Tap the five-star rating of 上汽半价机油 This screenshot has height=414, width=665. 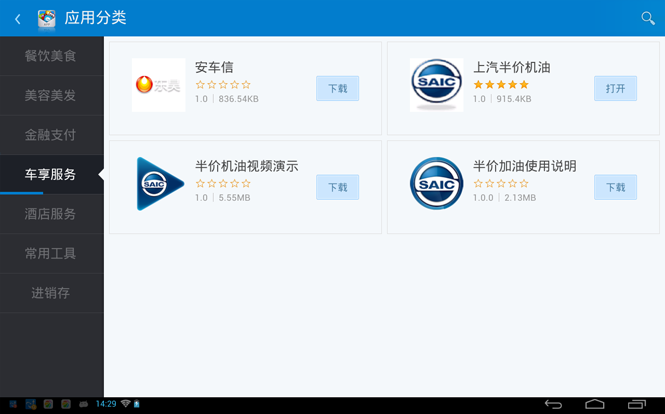point(501,84)
